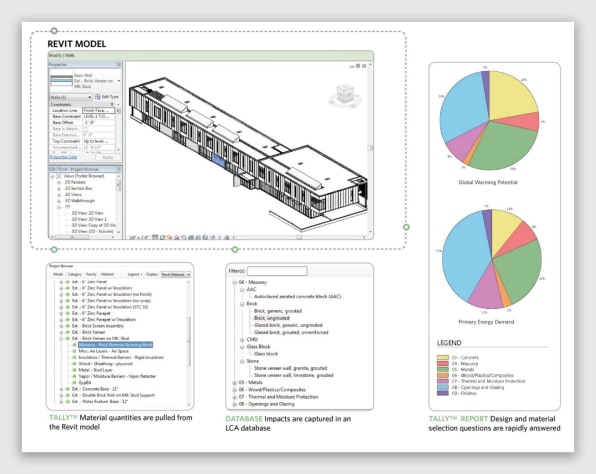Click green status dot beside Metal - Stud Layer
Viewport: 596px width, 474px height.
point(74,370)
